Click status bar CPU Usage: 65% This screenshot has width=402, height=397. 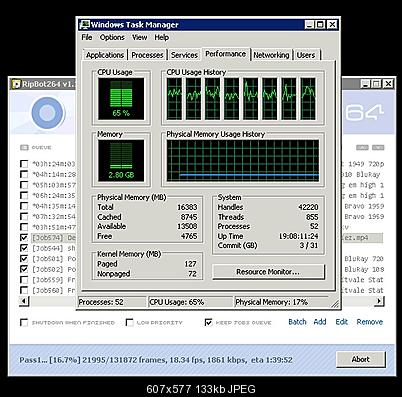point(190,302)
